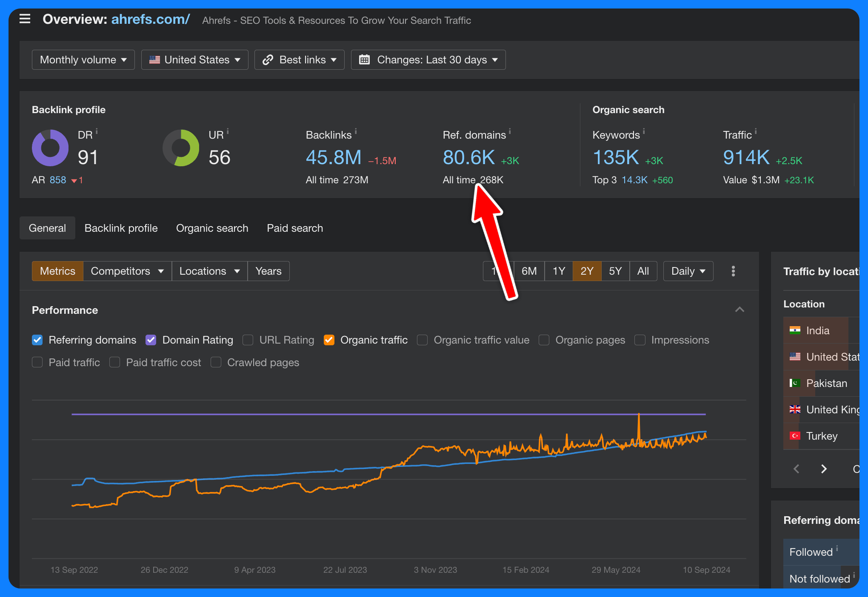
Task: Click the Keywords 135K value
Action: (616, 157)
